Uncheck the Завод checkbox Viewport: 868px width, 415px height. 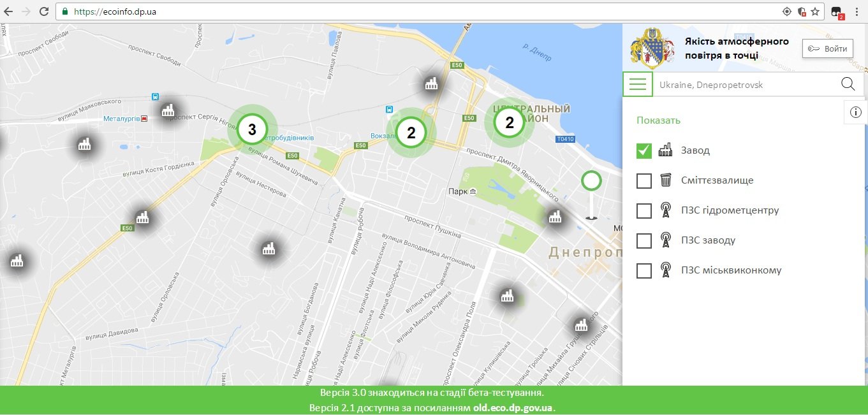644,151
